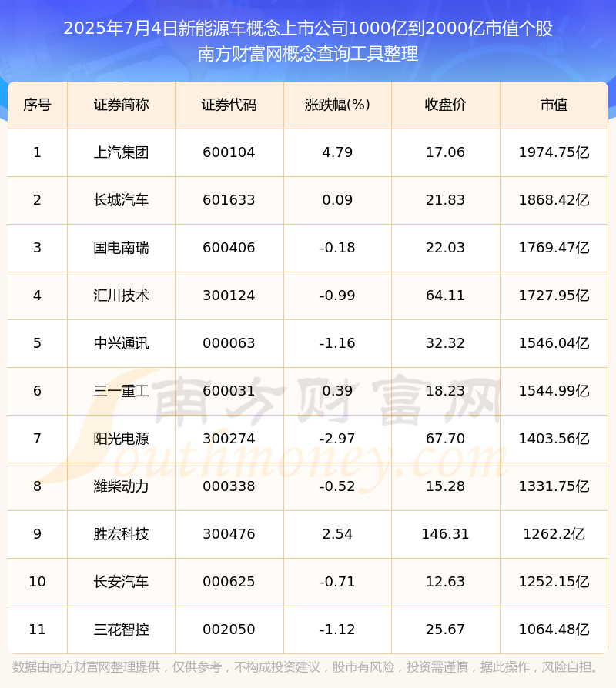Click the market cap 1403.56亿

click(554, 439)
